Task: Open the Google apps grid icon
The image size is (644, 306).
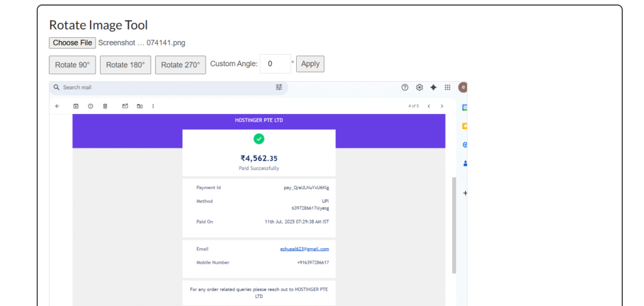Action: click(448, 88)
